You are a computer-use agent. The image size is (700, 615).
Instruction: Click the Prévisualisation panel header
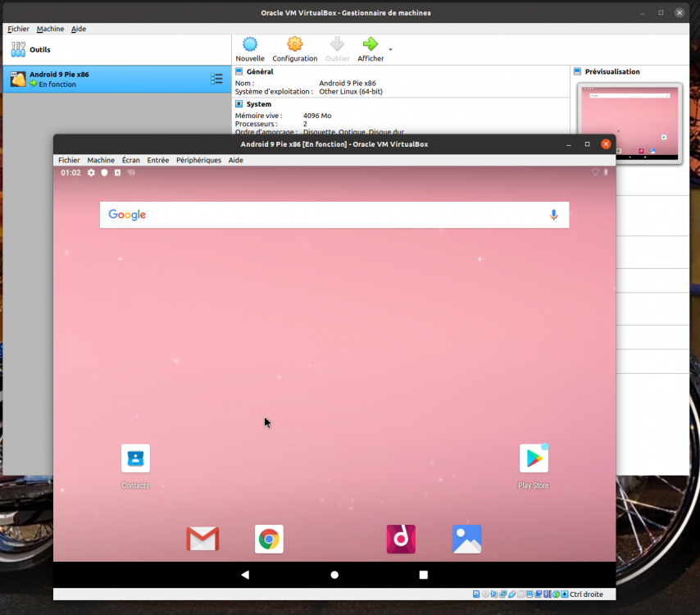pyautogui.click(x=612, y=71)
